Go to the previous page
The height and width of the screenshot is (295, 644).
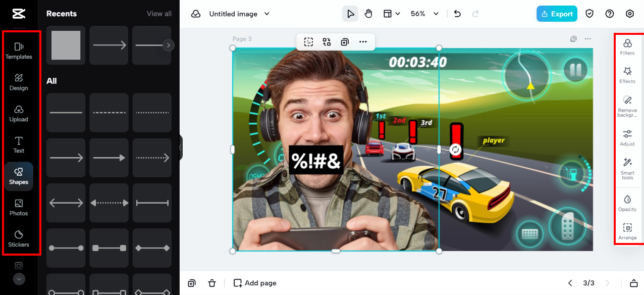[x=570, y=283]
